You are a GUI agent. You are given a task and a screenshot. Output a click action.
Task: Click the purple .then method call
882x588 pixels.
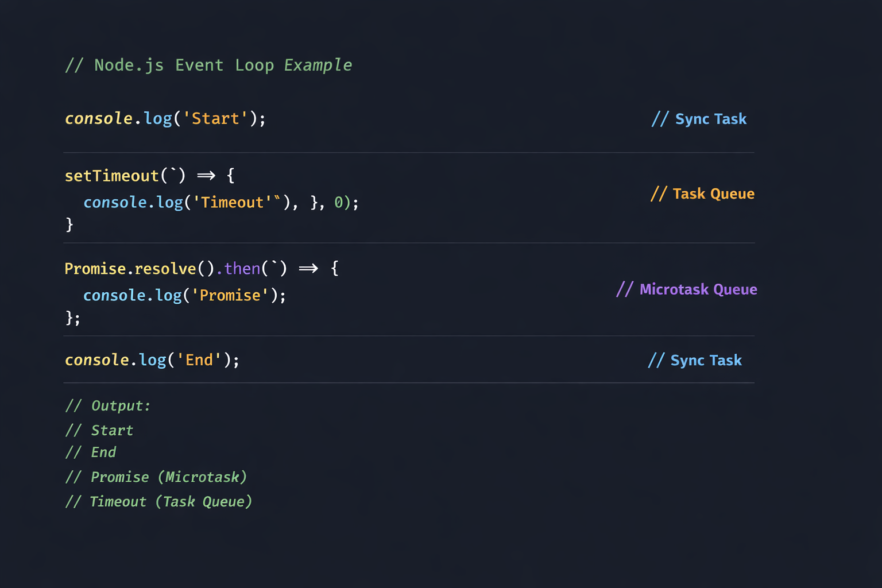(238, 269)
